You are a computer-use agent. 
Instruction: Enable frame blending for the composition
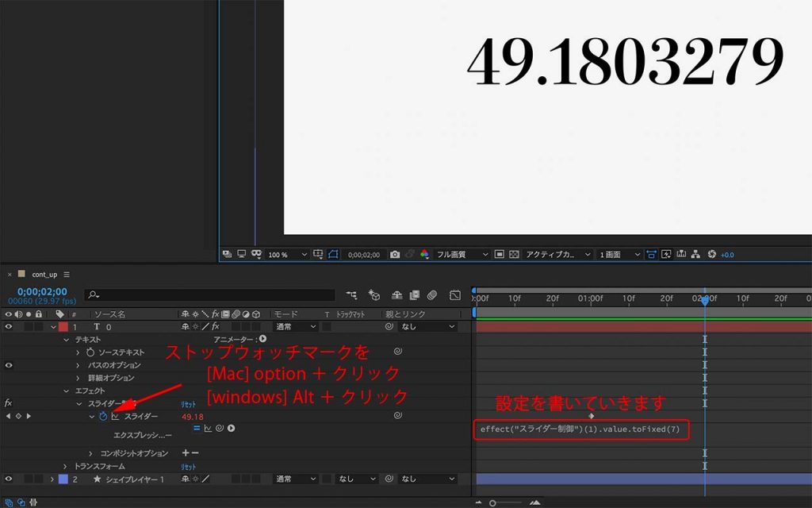pos(414,295)
